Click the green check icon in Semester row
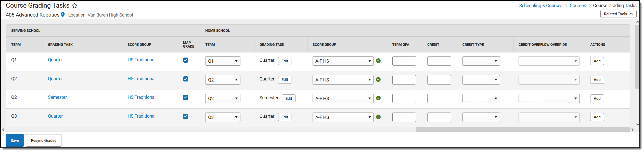Image resolution: width=644 pixels, height=152 pixels. tap(378, 98)
